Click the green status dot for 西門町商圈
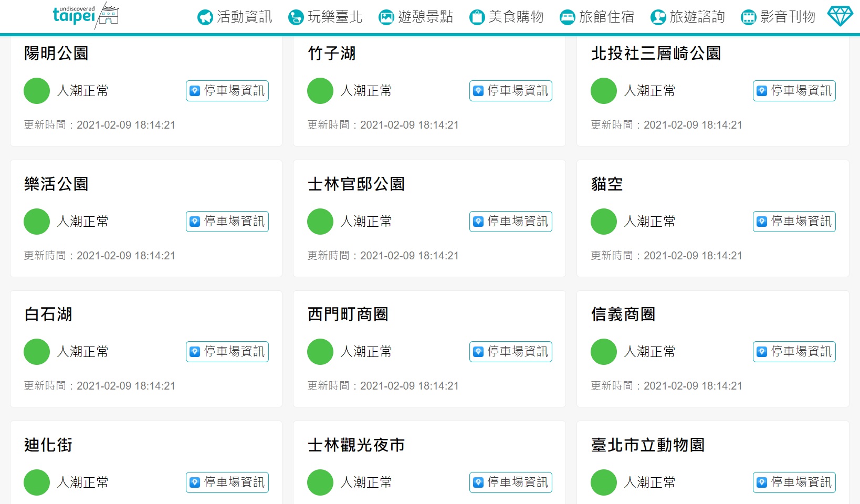Viewport: 860px width, 504px height. 320,352
